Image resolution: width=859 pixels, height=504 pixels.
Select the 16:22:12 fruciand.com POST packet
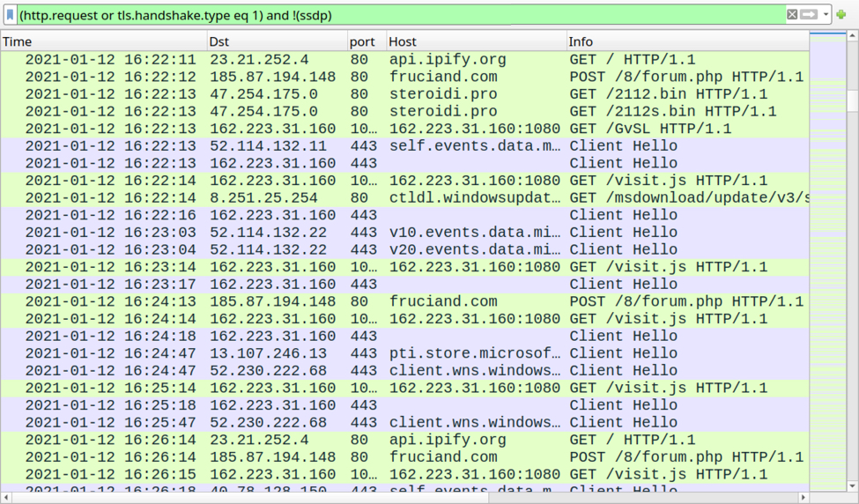(x=405, y=77)
